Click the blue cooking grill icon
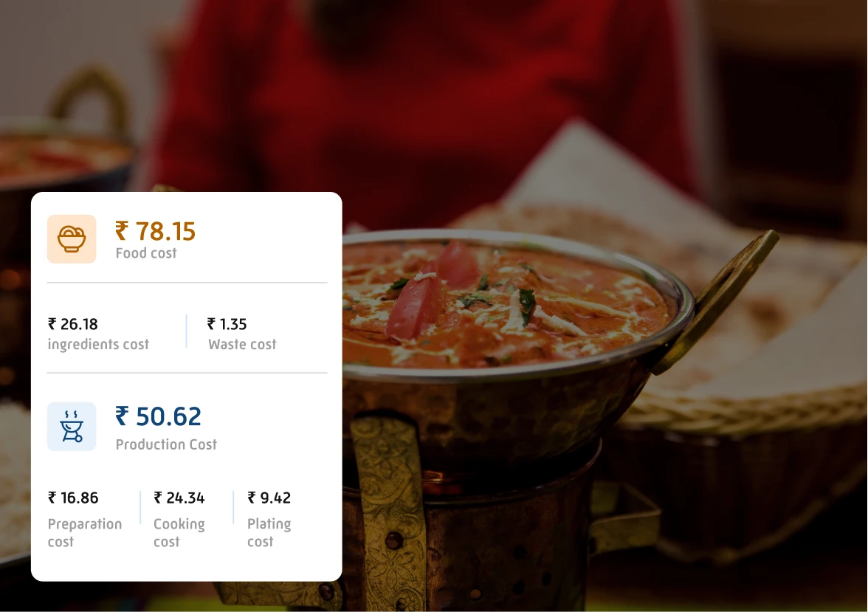The image size is (868, 612). pyautogui.click(x=72, y=427)
